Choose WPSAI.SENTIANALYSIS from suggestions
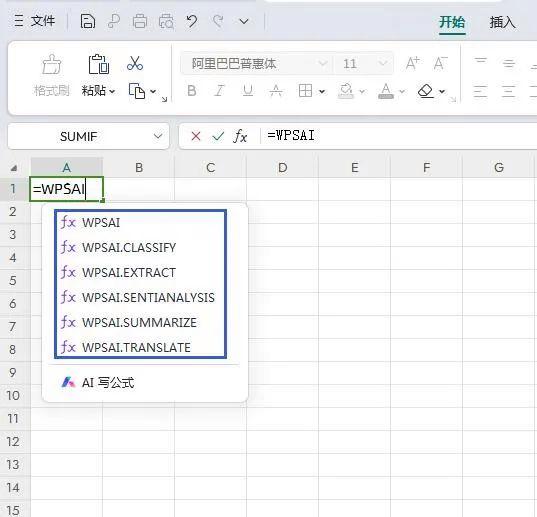The width and height of the screenshot is (537, 517). tap(140, 298)
